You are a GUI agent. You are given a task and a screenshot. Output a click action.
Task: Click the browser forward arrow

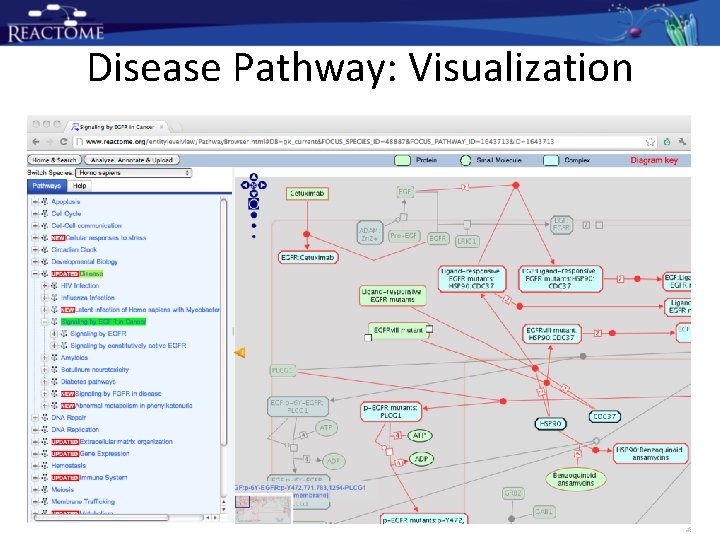(x=50, y=142)
